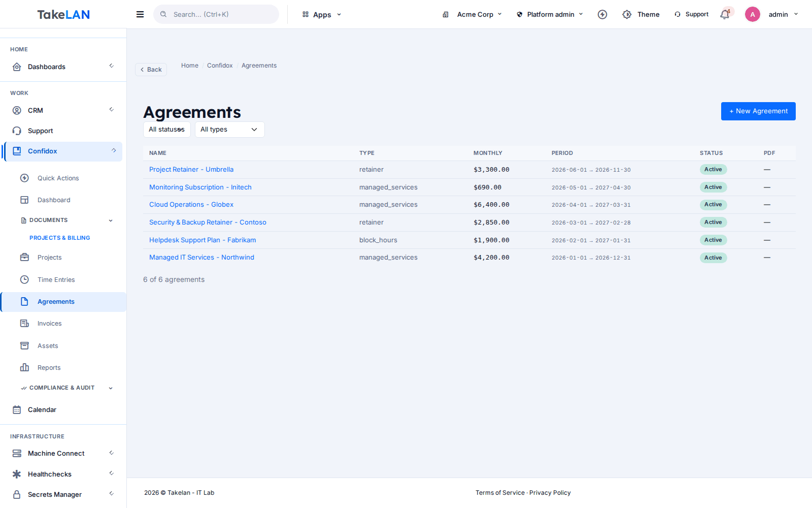The height and width of the screenshot is (508, 812).
Task: Click the Theme switcher
Action: pyautogui.click(x=641, y=14)
